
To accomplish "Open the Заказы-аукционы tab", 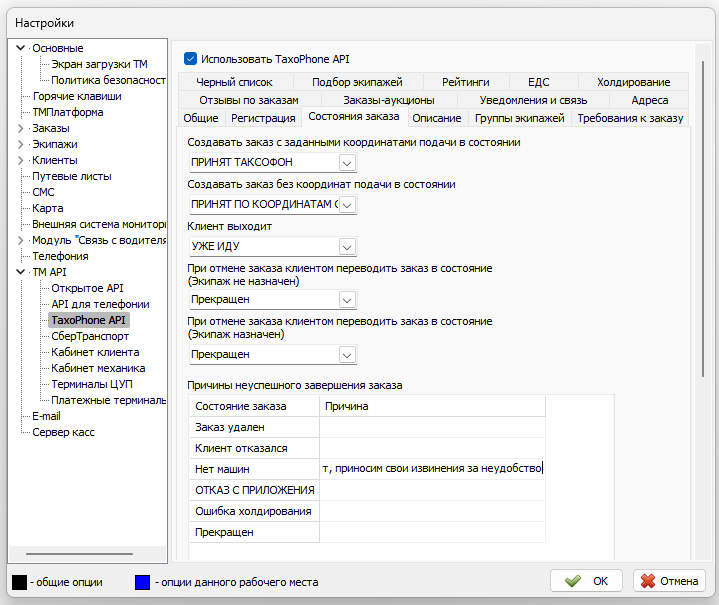I will [x=389, y=100].
